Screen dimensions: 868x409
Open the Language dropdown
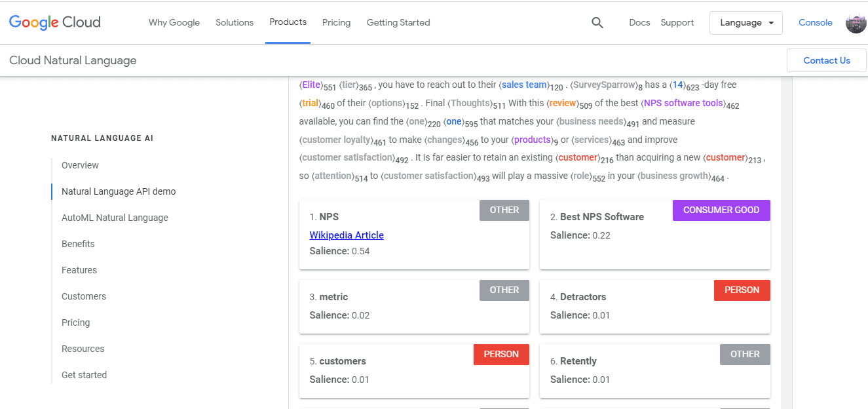tap(745, 22)
